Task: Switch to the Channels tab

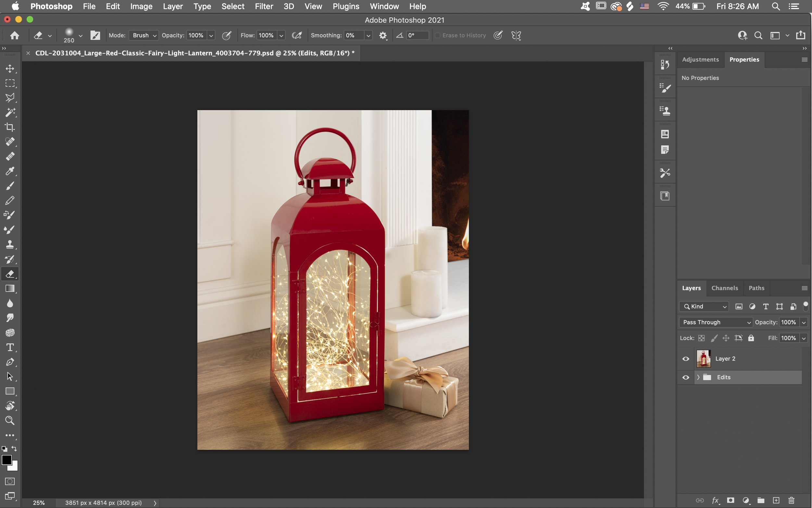Action: tap(724, 288)
